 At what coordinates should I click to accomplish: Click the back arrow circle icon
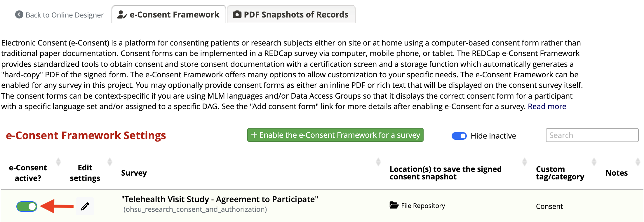(x=19, y=15)
